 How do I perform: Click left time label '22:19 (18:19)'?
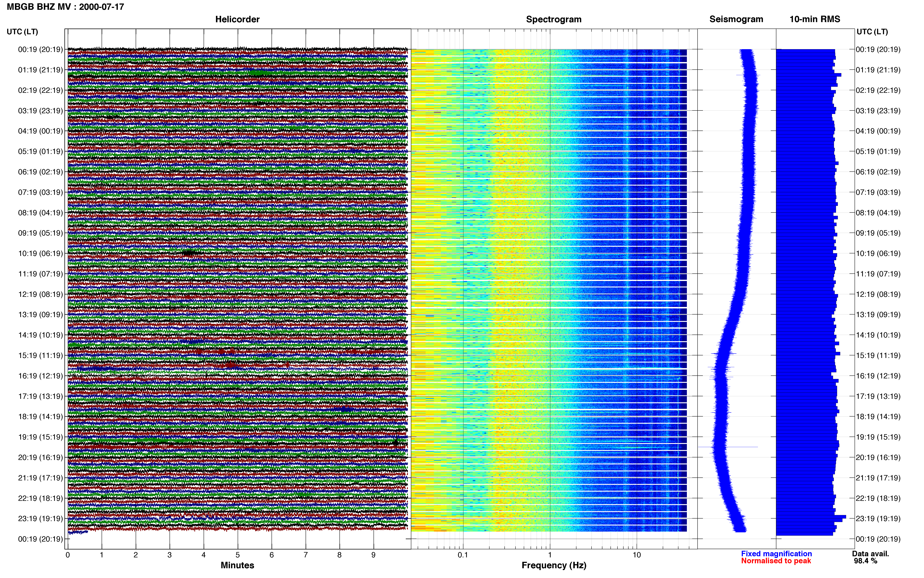(40, 498)
